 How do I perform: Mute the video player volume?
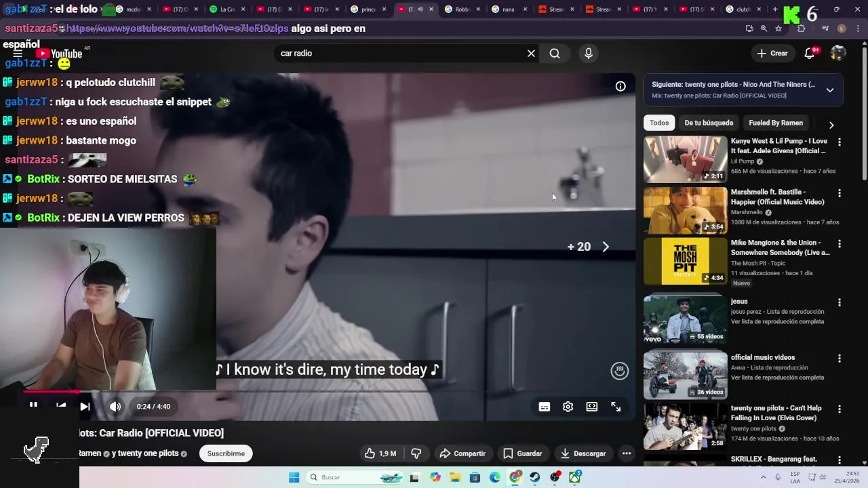click(x=115, y=407)
